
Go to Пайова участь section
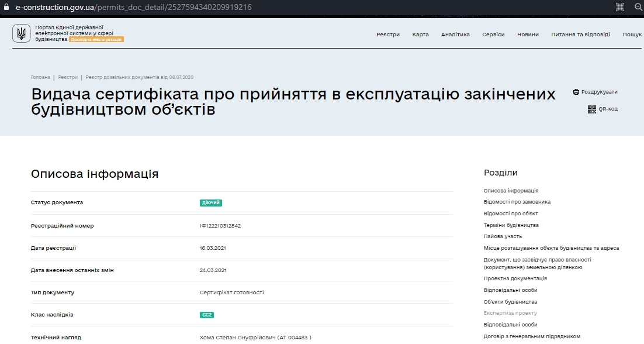(503, 236)
